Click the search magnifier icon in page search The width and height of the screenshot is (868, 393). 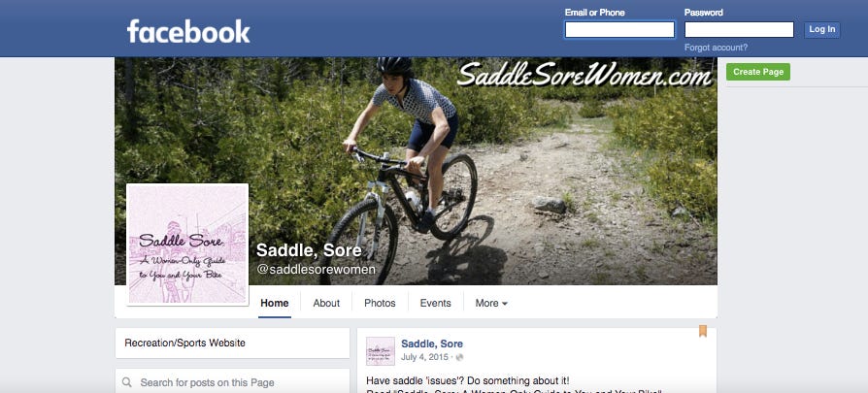tap(127, 382)
